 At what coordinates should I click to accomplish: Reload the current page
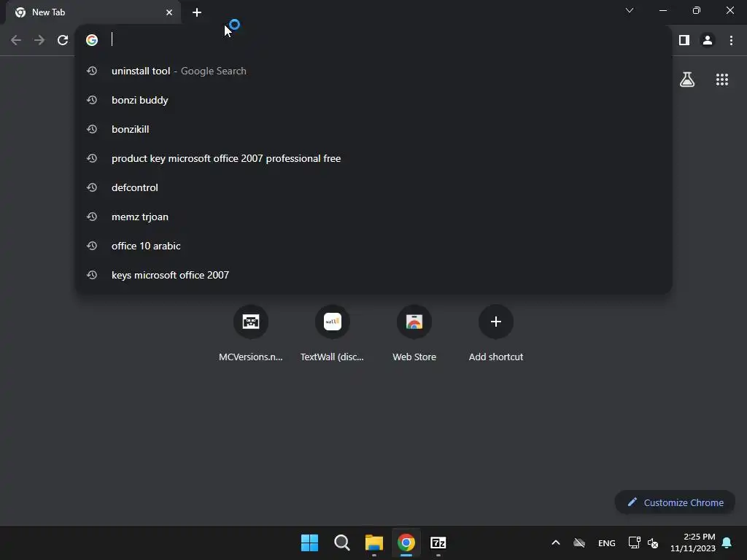coord(63,41)
